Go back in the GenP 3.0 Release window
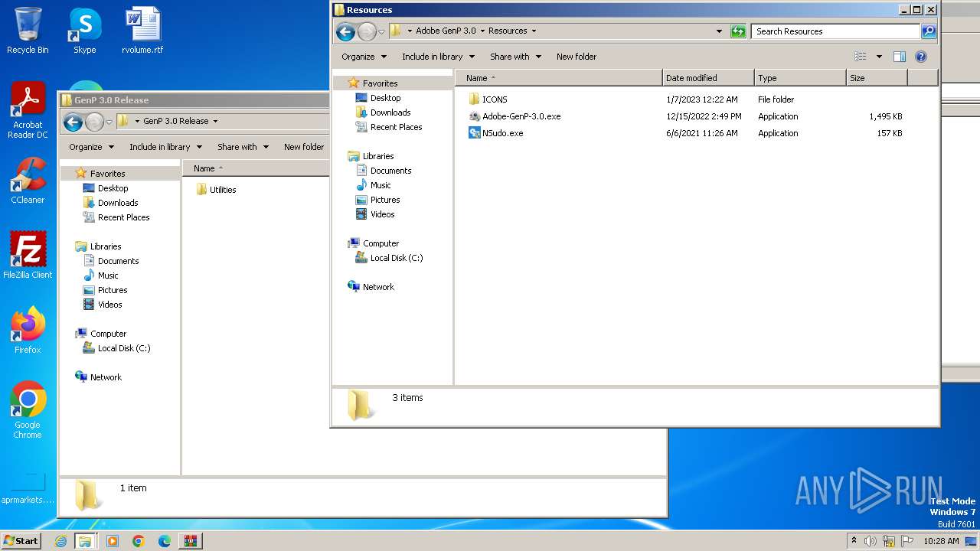This screenshot has height=551, width=980. coord(73,122)
